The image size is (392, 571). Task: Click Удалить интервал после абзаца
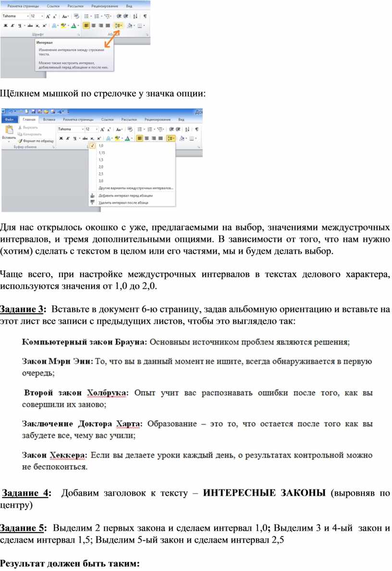pyautogui.click(x=123, y=203)
